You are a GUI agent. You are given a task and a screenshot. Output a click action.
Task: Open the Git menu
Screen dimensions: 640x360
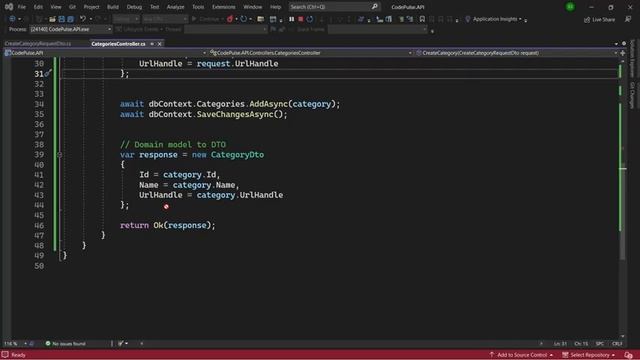[72, 7]
